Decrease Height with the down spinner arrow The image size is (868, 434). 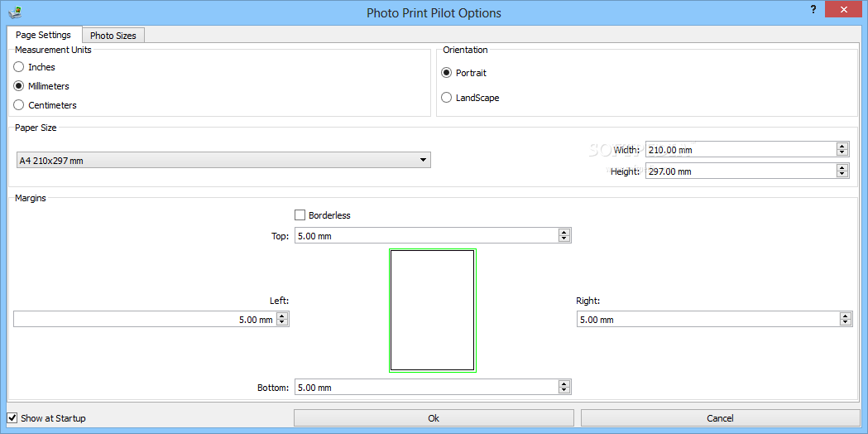(x=842, y=175)
